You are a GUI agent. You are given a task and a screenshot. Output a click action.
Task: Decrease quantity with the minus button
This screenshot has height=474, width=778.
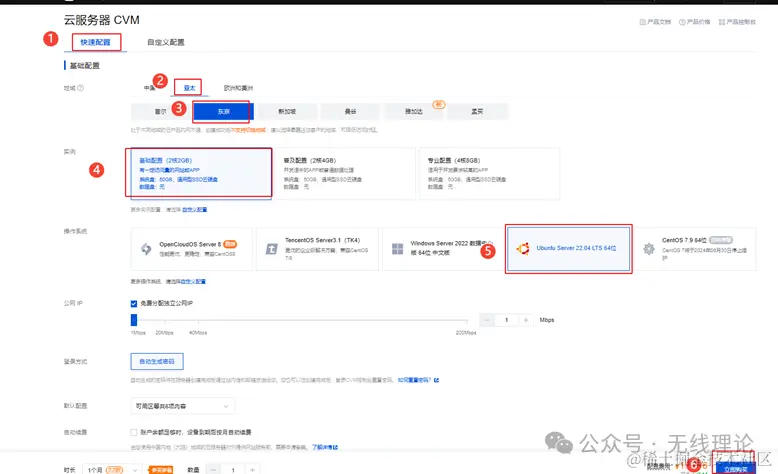(x=214, y=470)
